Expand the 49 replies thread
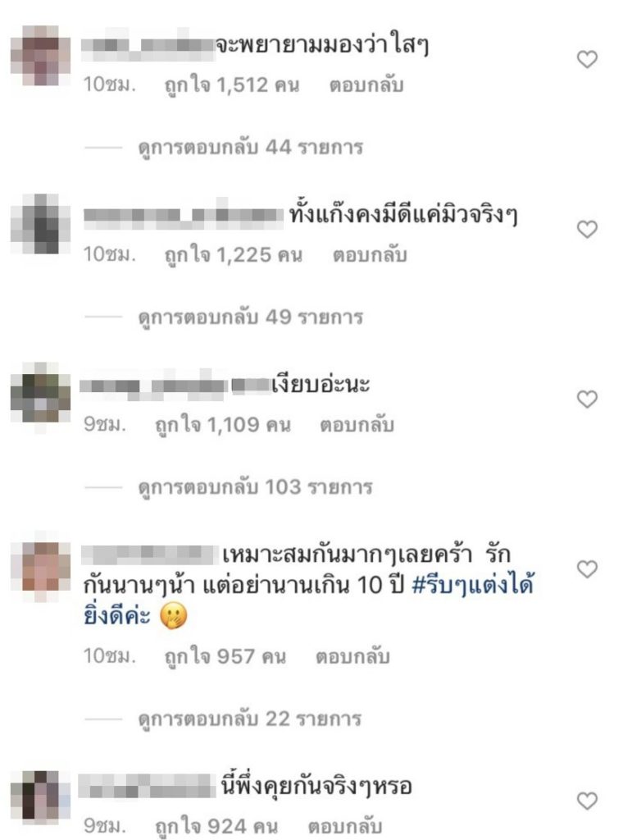The height and width of the screenshot is (840, 632). (251, 317)
